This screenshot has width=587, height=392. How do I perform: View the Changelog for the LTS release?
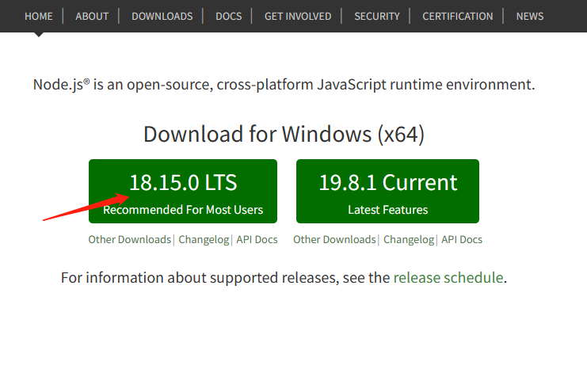[x=204, y=240]
